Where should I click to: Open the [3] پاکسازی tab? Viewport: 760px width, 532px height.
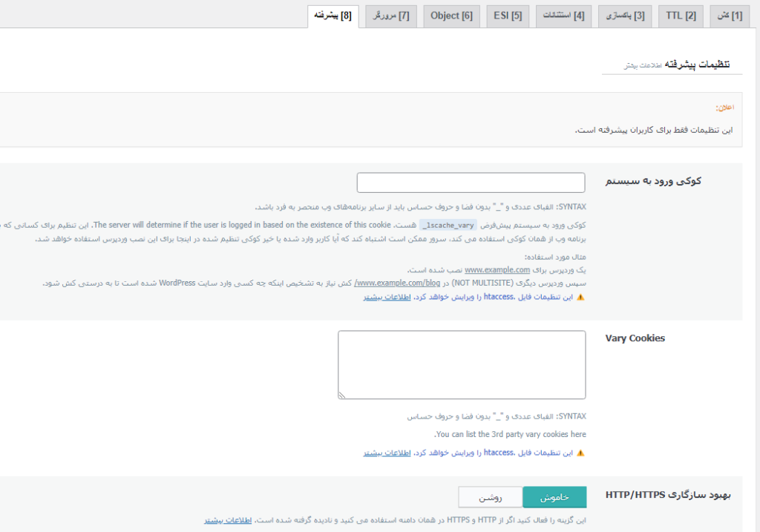click(x=626, y=16)
